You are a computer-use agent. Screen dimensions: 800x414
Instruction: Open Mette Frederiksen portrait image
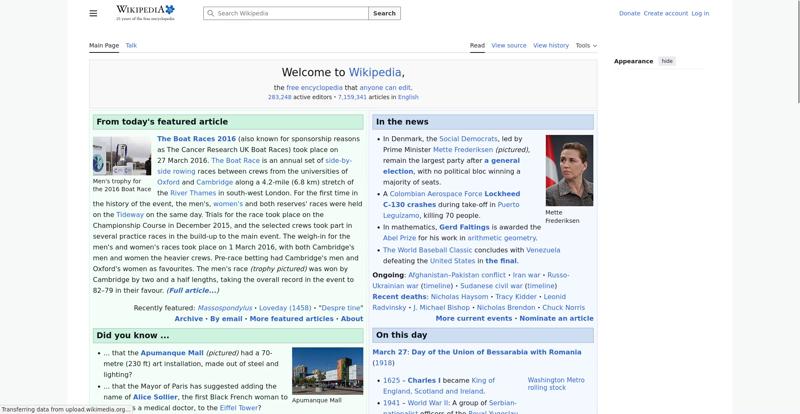pos(569,170)
